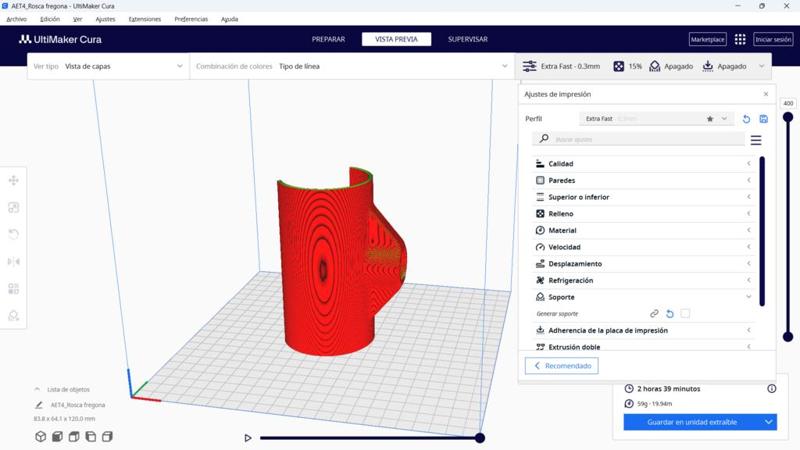Save the current profile with disk icon
This screenshot has height=450, width=800.
tap(763, 119)
